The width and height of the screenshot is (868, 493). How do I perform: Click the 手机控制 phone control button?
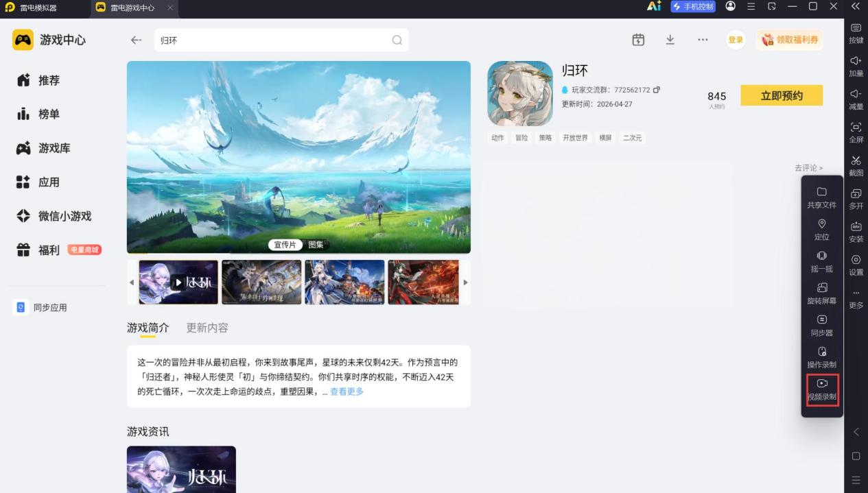[693, 6]
